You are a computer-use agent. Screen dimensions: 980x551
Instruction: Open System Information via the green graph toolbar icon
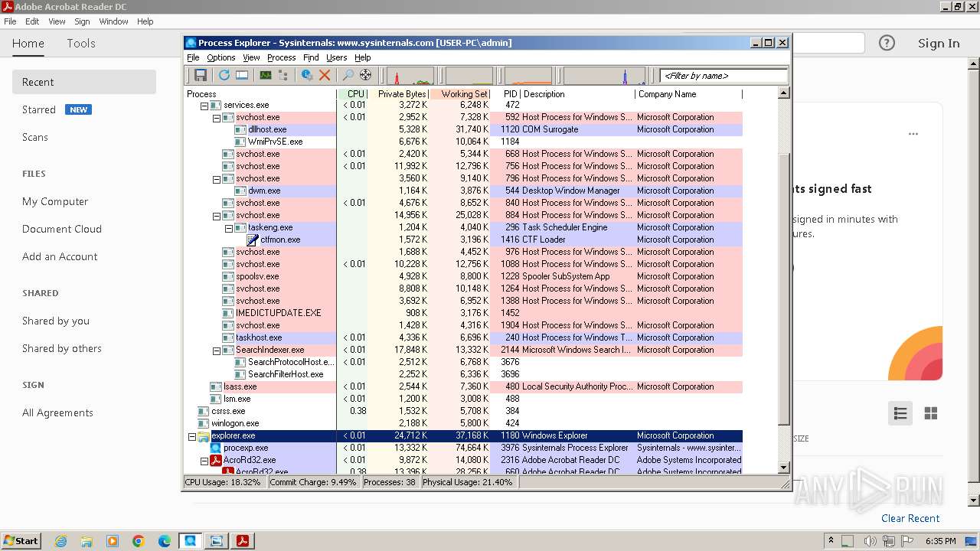(x=266, y=75)
